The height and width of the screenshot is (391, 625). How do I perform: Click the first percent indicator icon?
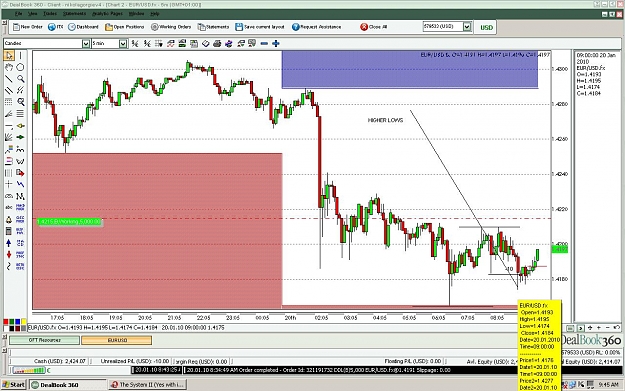135,43
